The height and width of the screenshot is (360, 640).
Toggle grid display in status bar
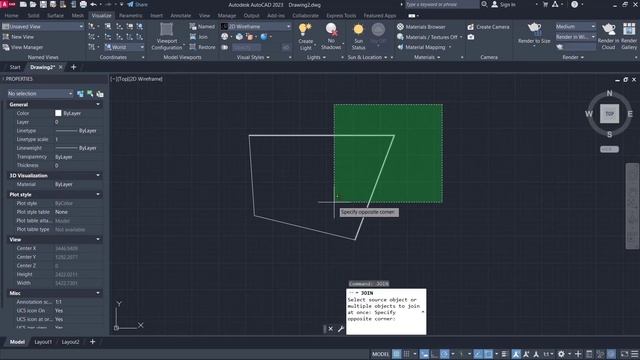point(396,354)
